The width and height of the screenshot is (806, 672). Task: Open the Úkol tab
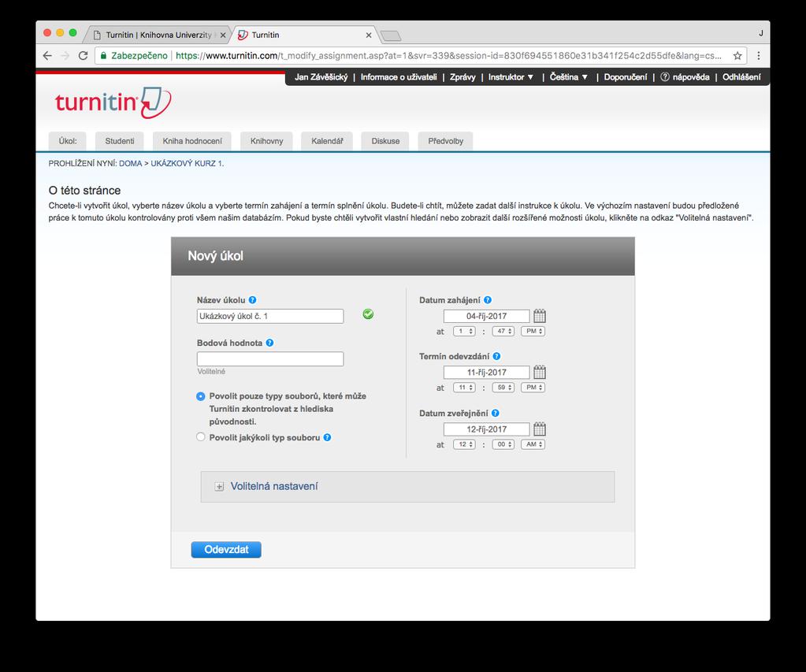[x=67, y=141]
